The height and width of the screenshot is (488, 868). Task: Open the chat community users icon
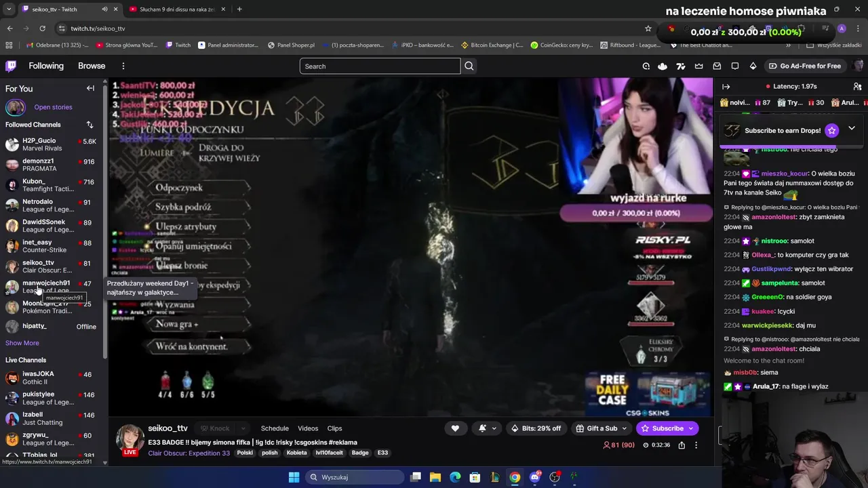point(857,86)
